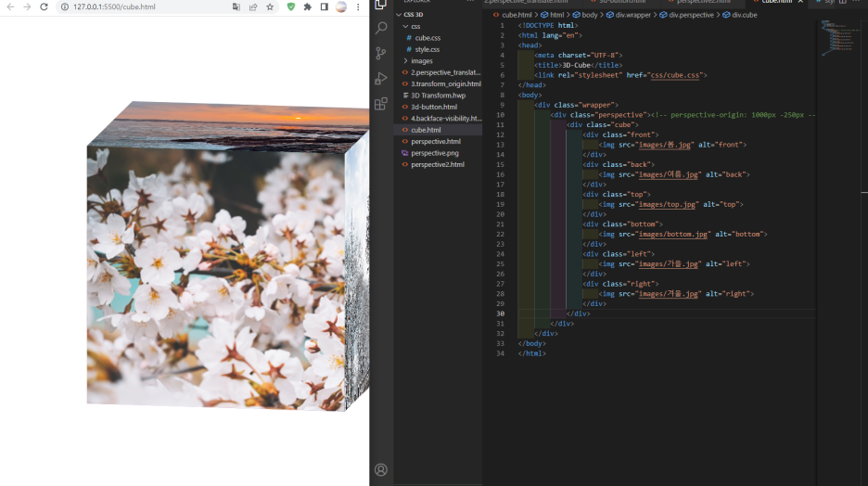Viewport: 868px width, 486px height.
Task: Reload the browser page
Action: [x=44, y=6]
